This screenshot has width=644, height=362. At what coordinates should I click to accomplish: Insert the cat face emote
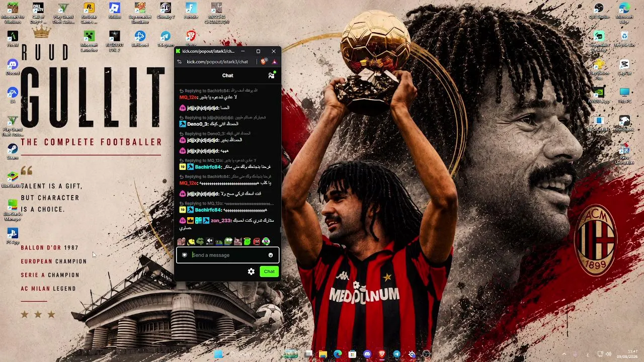point(238,242)
